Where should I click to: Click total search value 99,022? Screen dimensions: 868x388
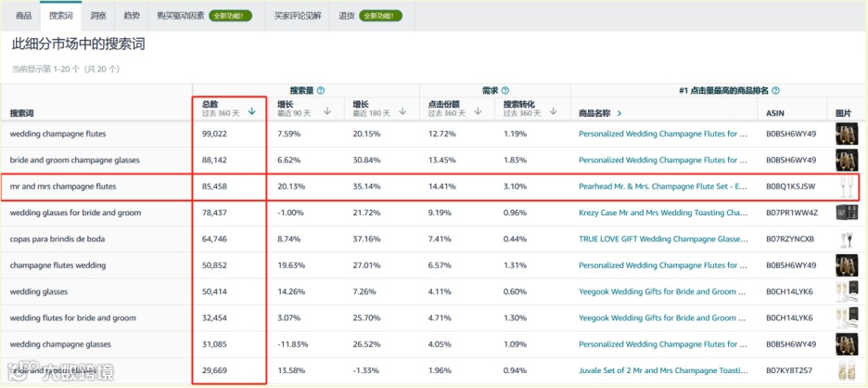point(215,134)
